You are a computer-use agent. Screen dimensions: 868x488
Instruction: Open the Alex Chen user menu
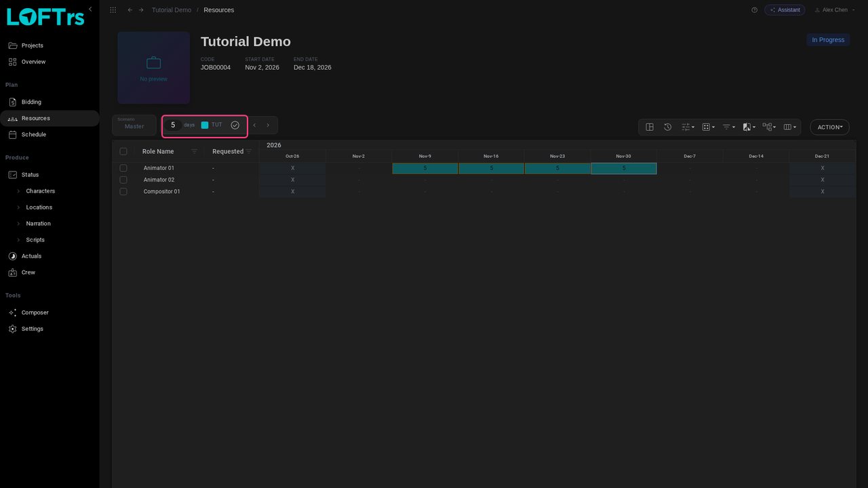point(835,10)
